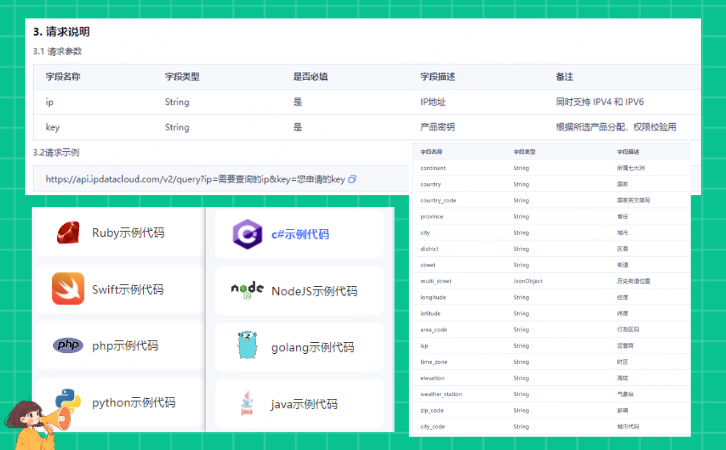
Task: Click the 'country_code' field name
Action: 438,200
